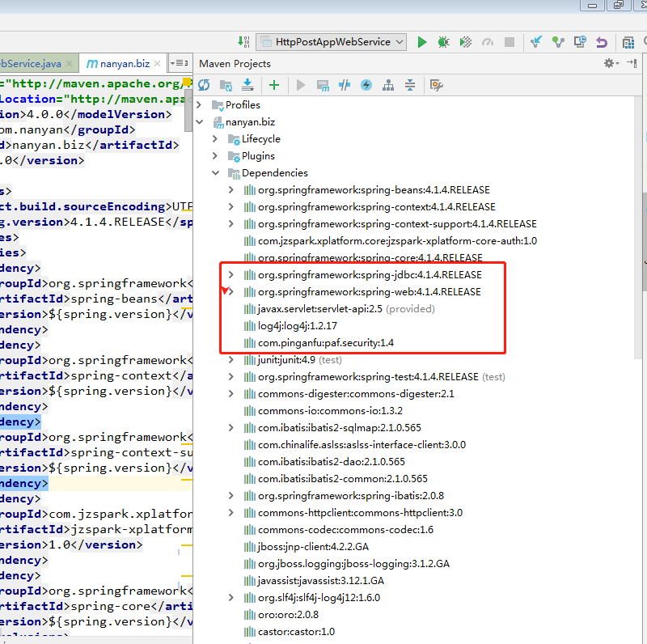Add a Maven project with plus icon
Image resolution: width=647 pixels, height=644 pixels.
point(274,85)
